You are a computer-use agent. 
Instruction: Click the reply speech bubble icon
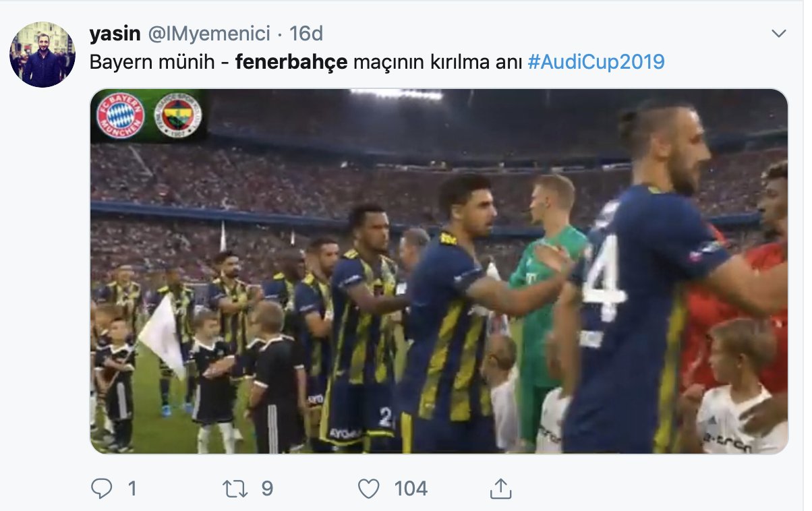coord(102,488)
